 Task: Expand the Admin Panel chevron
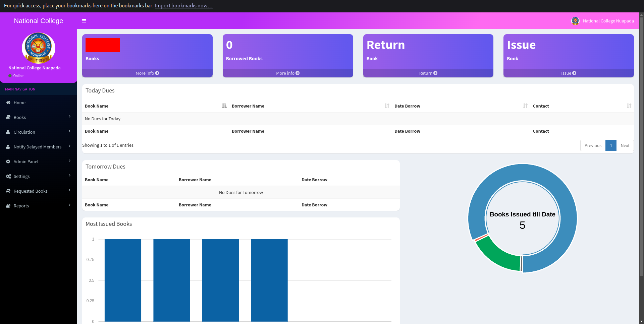pyautogui.click(x=69, y=161)
